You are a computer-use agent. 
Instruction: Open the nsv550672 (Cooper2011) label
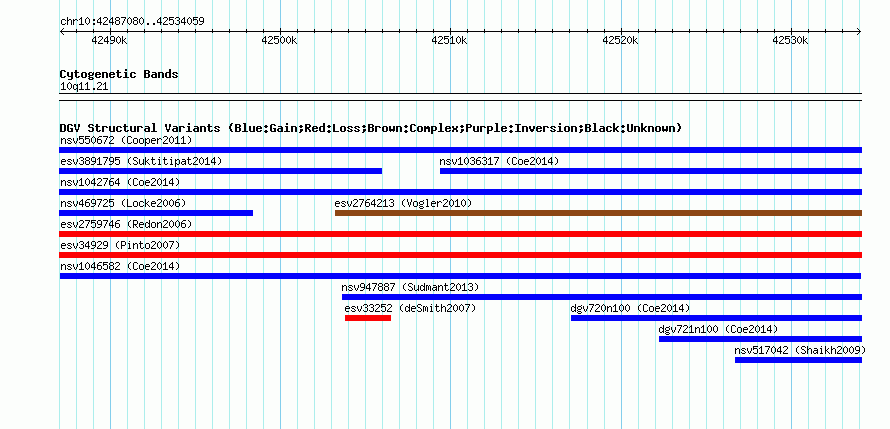click(x=126, y=140)
